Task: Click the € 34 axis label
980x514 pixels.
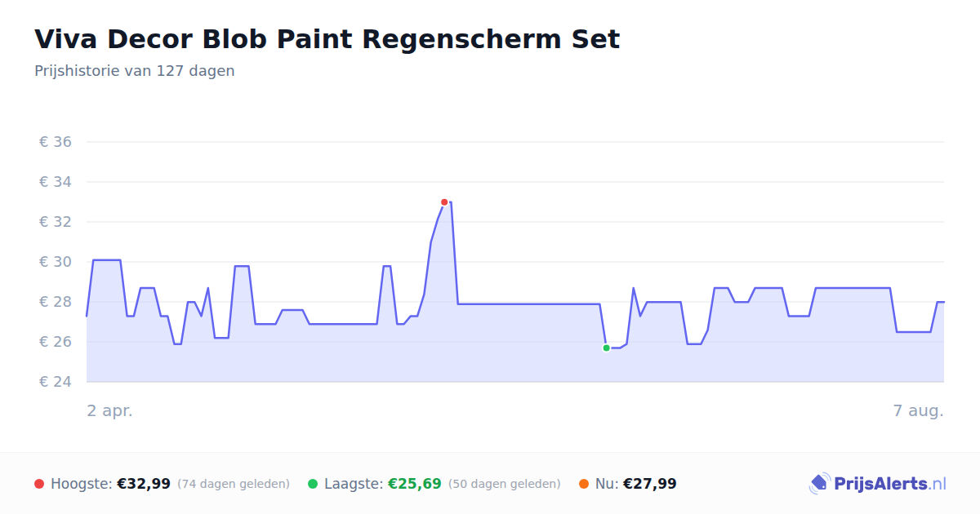Action: pos(56,182)
